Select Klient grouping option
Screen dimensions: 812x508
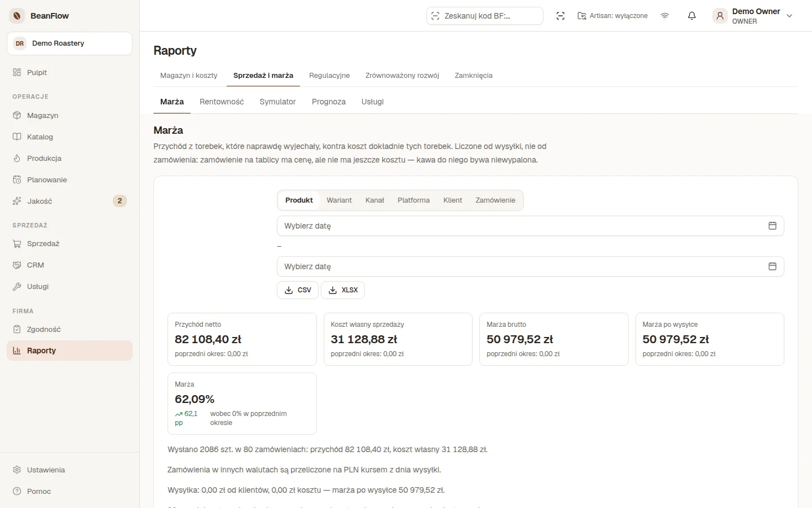[453, 200]
